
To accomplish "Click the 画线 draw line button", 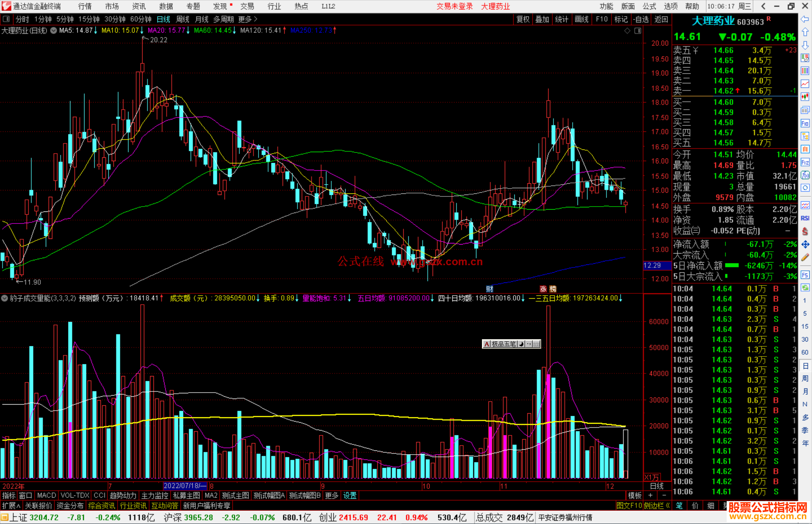I will pos(581,19).
